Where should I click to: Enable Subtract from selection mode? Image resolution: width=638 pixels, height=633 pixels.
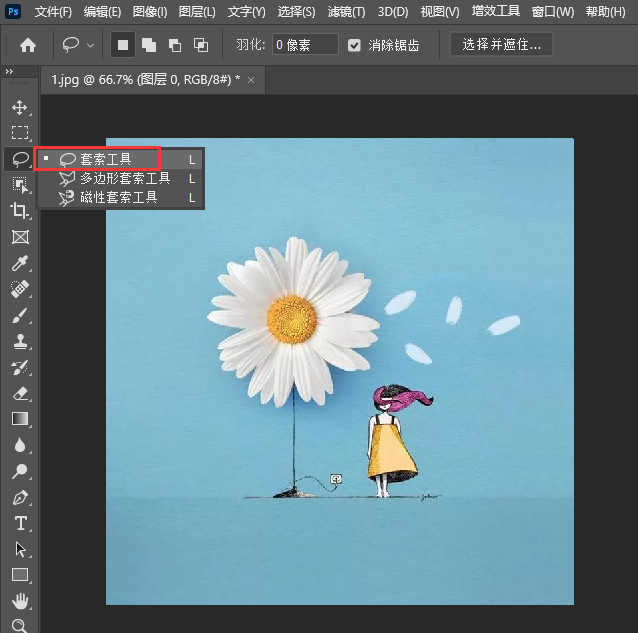[174, 45]
